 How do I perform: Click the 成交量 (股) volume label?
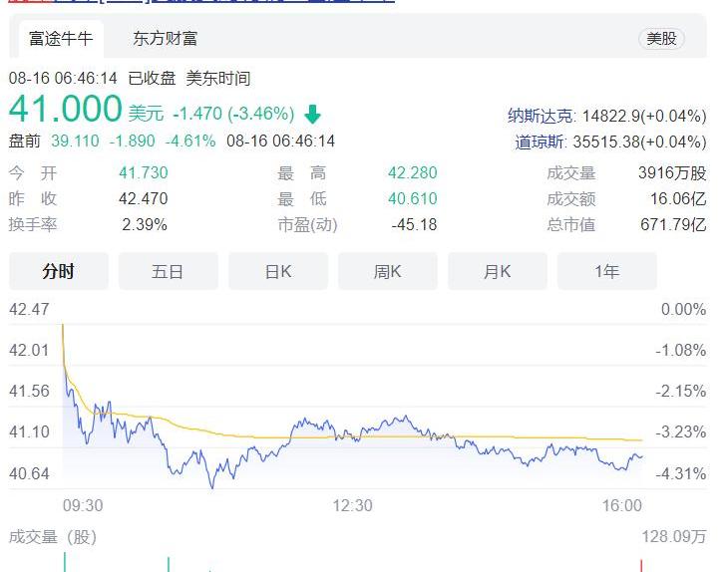(x=53, y=537)
